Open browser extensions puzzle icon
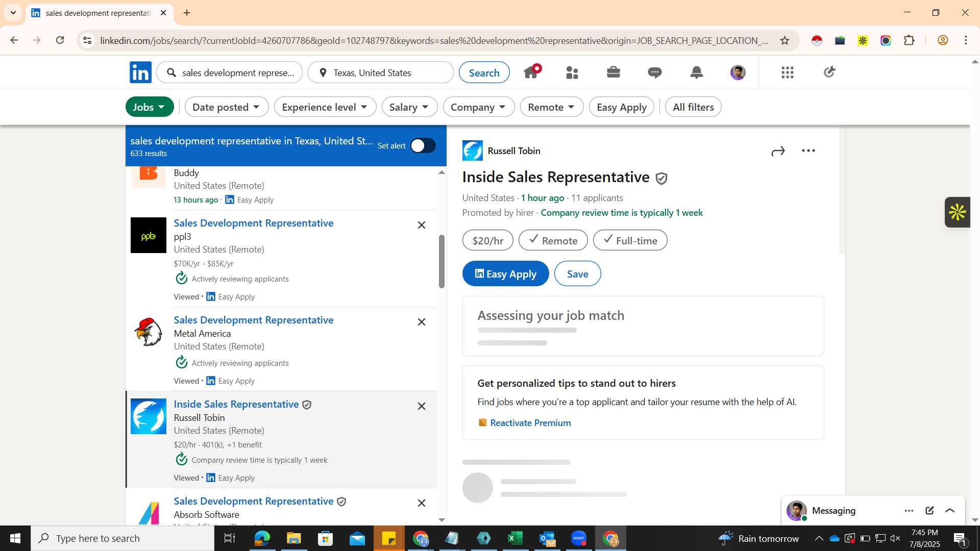Viewport: 980px width, 551px height. click(909, 40)
